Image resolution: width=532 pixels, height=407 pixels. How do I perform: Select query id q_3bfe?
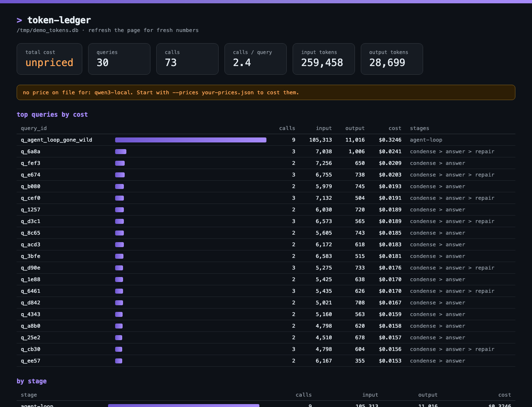[x=30, y=256]
